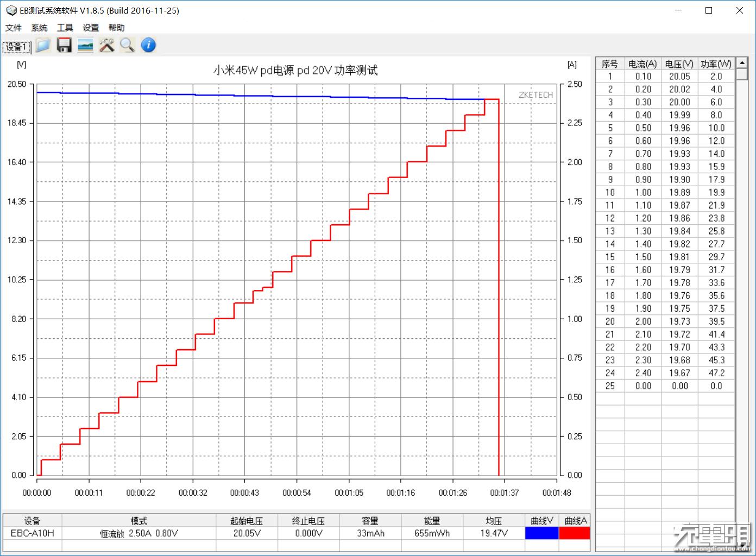The image size is (756, 556).
Task: Open the blue info about icon
Action: 148,45
